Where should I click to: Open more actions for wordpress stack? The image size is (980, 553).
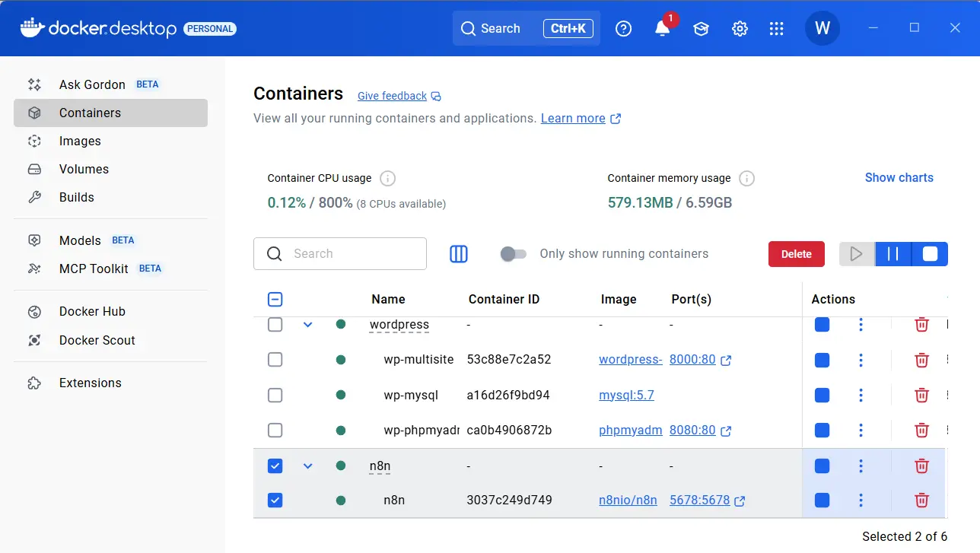click(x=861, y=325)
